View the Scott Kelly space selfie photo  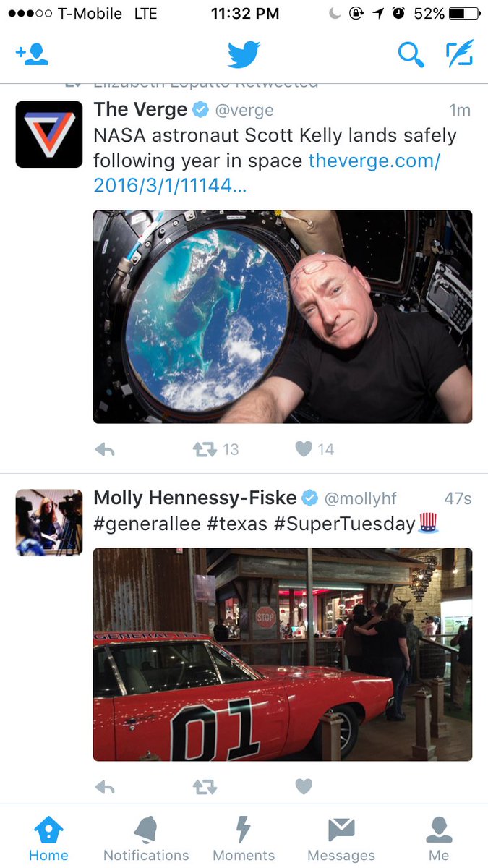point(283,317)
